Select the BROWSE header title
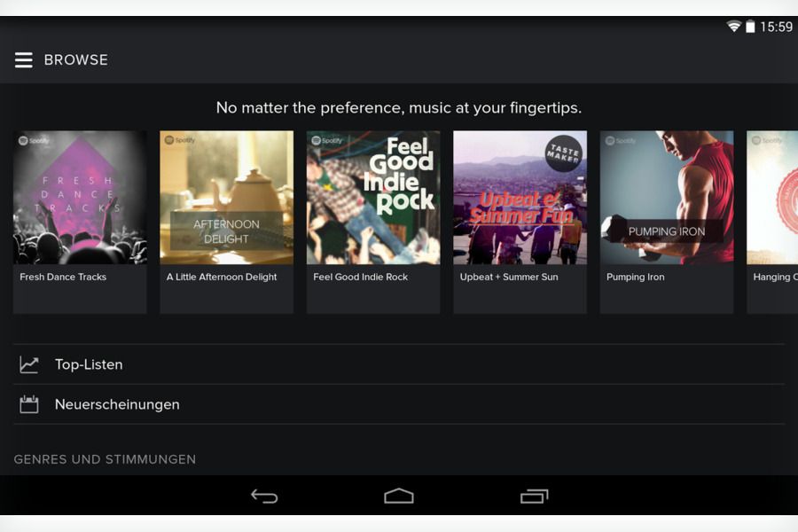 tap(76, 59)
